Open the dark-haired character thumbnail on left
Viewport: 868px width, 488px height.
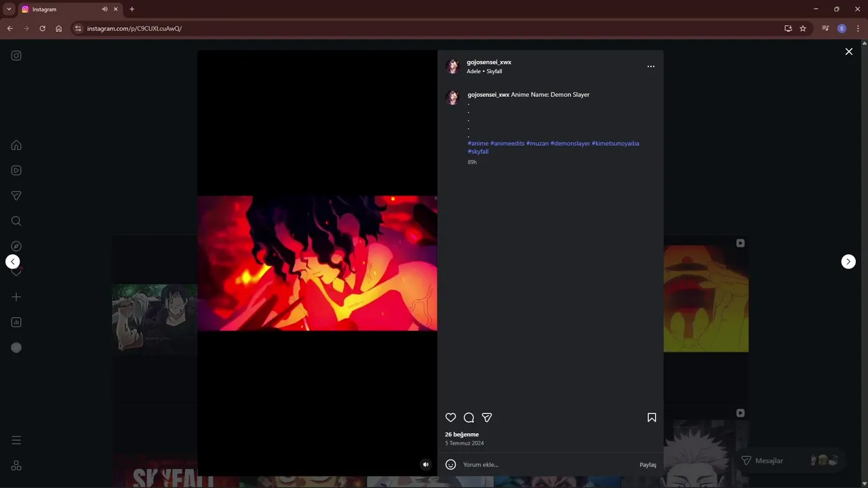click(155, 319)
